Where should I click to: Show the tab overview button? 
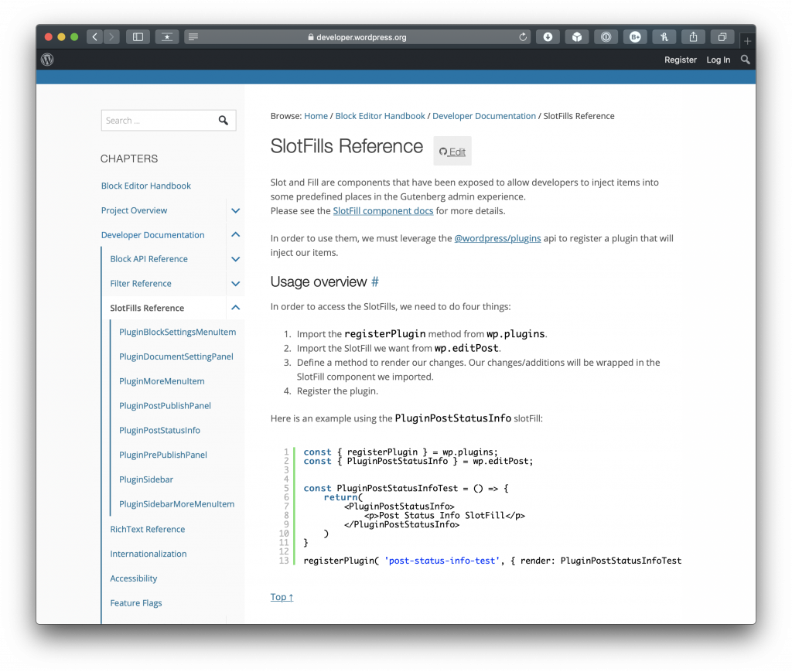point(722,37)
